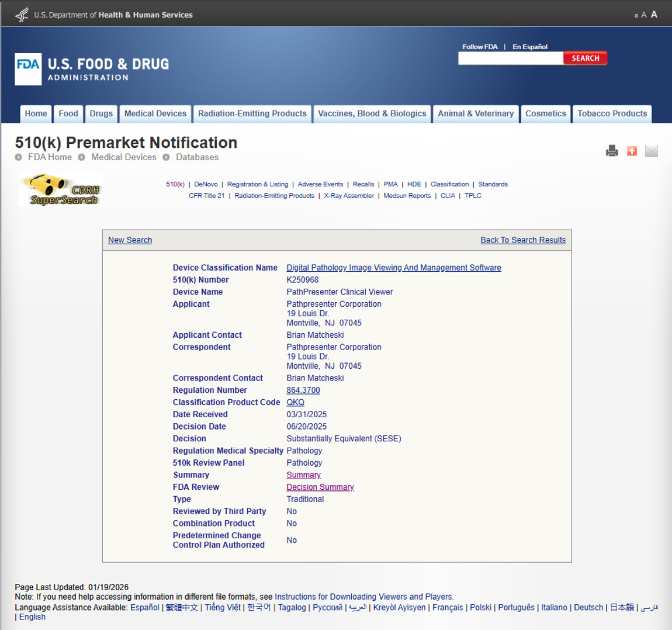Select the largest font size 'A'
The height and width of the screenshot is (630, 672).
coord(654,14)
